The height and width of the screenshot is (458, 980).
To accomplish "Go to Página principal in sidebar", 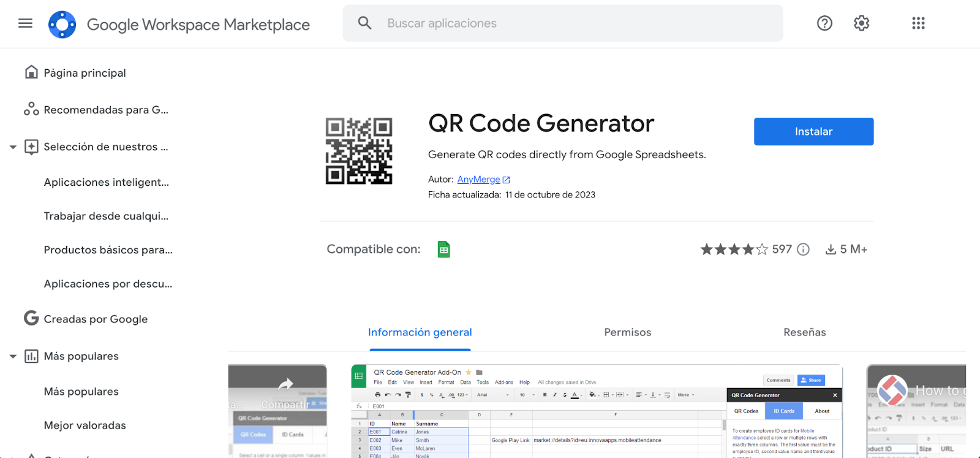I will coord(85,73).
